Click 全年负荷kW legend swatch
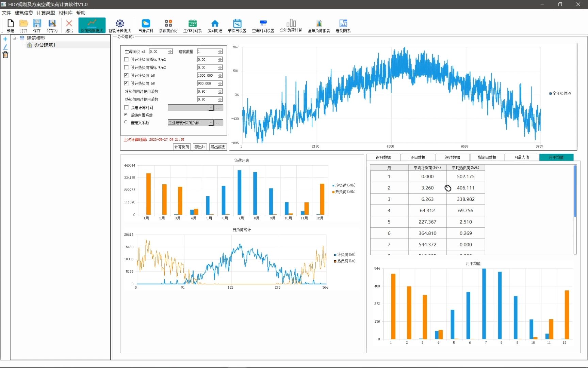This screenshot has height=368, width=588. pos(551,93)
